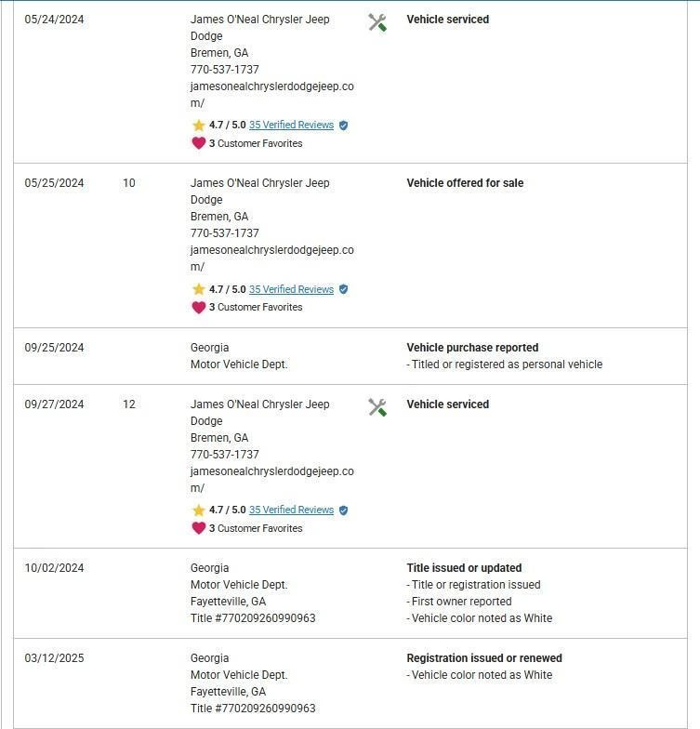Click the heart favorites icon in the 05/24/2024 entry
Image resolution: width=700 pixels, height=729 pixels.
[x=198, y=143]
